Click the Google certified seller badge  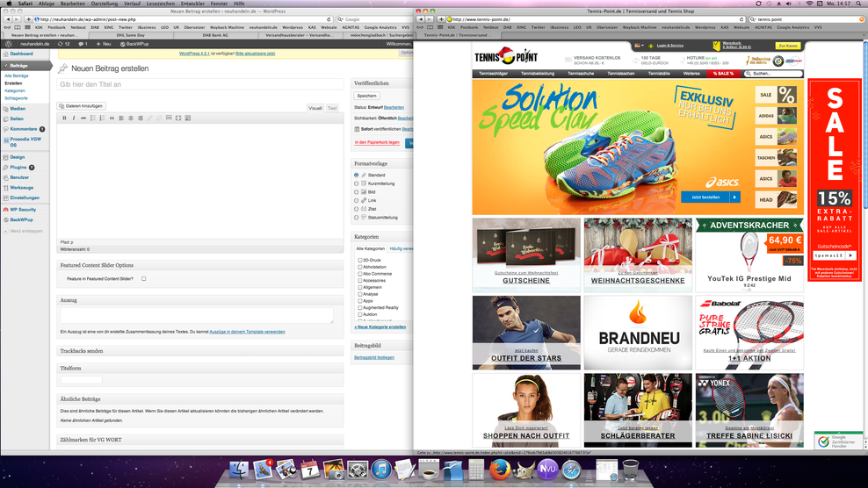click(x=838, y=441)
